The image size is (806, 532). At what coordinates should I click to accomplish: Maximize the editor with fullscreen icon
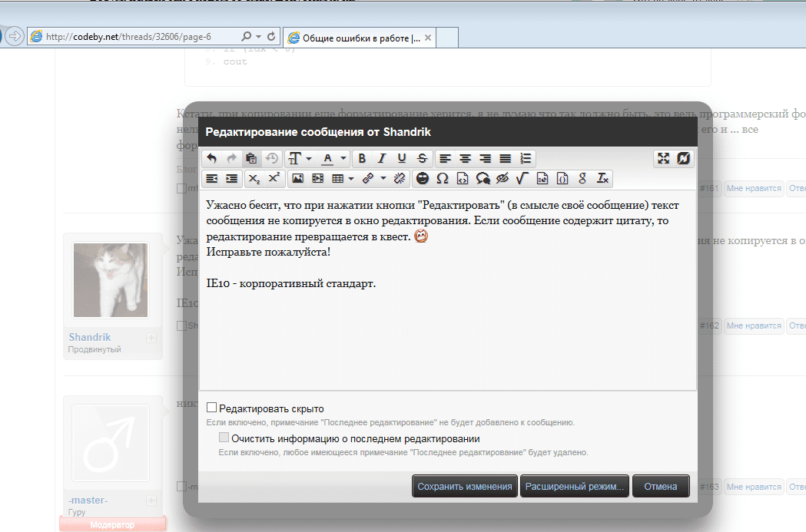tap(663, 158)
